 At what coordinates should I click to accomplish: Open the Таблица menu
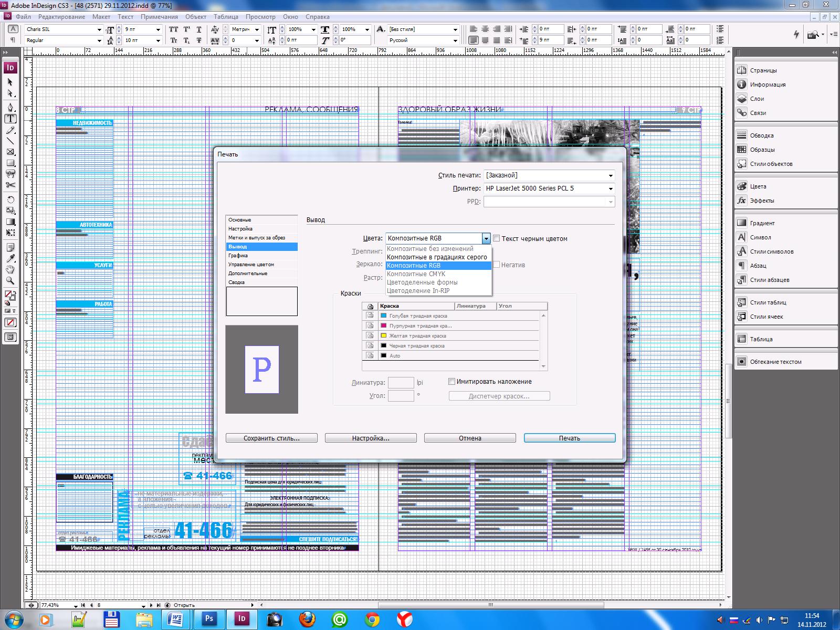tap(226, 17)
